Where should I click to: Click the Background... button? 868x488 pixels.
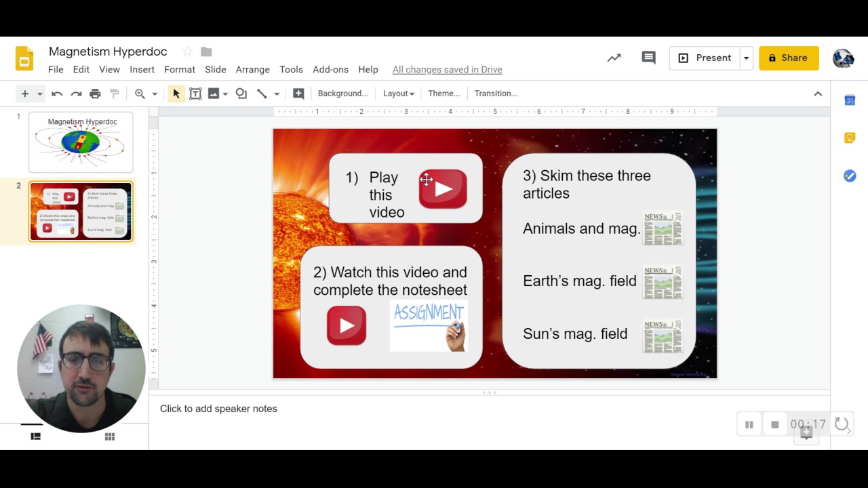343,94
